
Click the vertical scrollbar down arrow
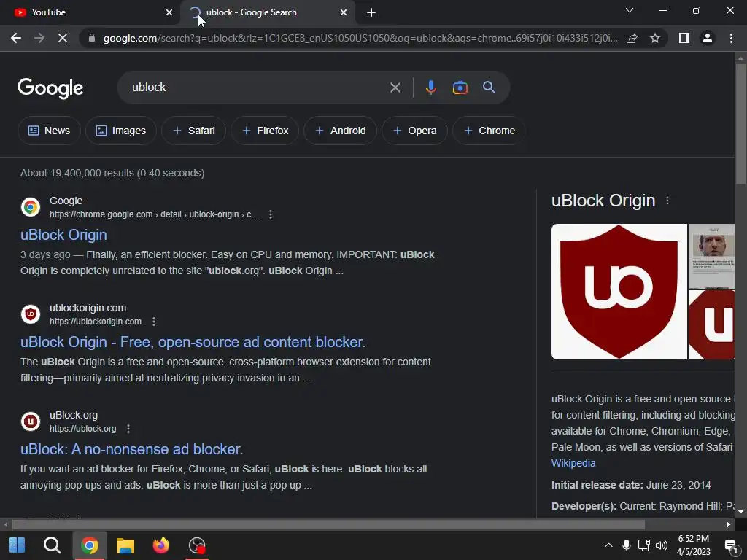click(x=740, y=513)
